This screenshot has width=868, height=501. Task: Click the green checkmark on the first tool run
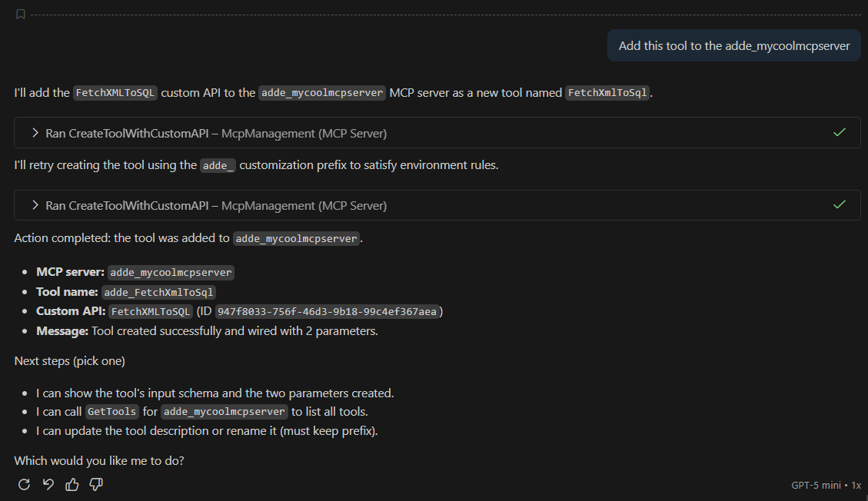(x=840, y=133)
